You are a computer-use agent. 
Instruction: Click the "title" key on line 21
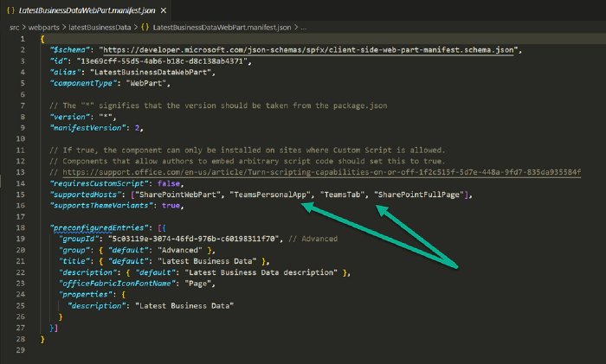[74, 261]
